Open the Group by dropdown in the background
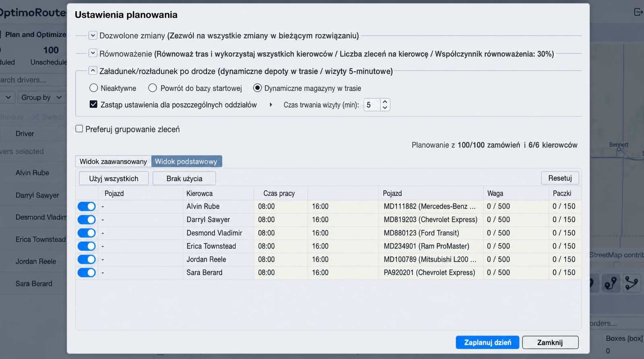This screenshot has width=644, height=359. [41, 97]
